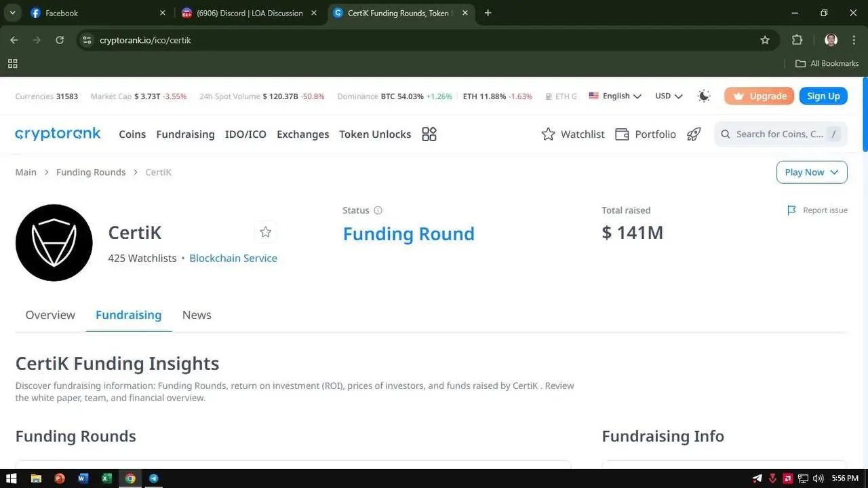Click the $ 141M total raised value
The height and width of the screenshot is (488, 868).
point(632,233)
